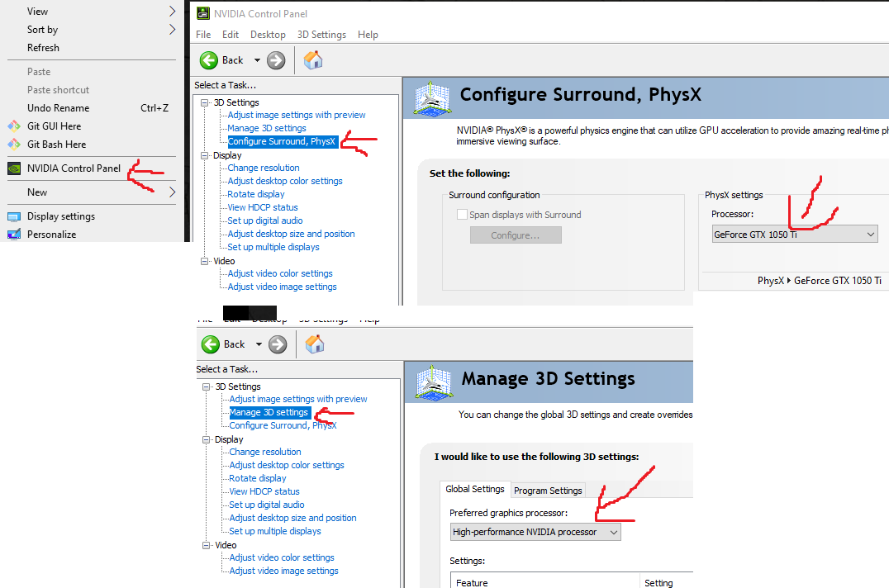
Task: Click the PhysX GeForce GTX 1050 Ti diagram label
Action: pyautogui.click(x=820, y=281)
